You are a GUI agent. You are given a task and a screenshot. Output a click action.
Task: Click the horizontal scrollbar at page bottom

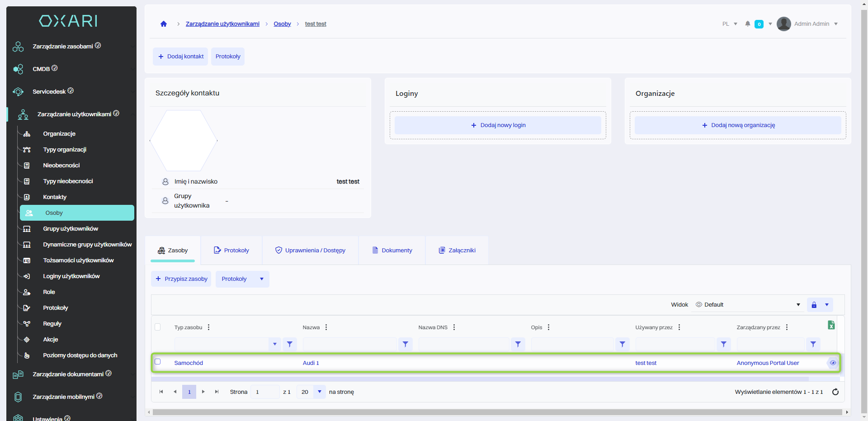pyautogui.click(x=497, y=412)
